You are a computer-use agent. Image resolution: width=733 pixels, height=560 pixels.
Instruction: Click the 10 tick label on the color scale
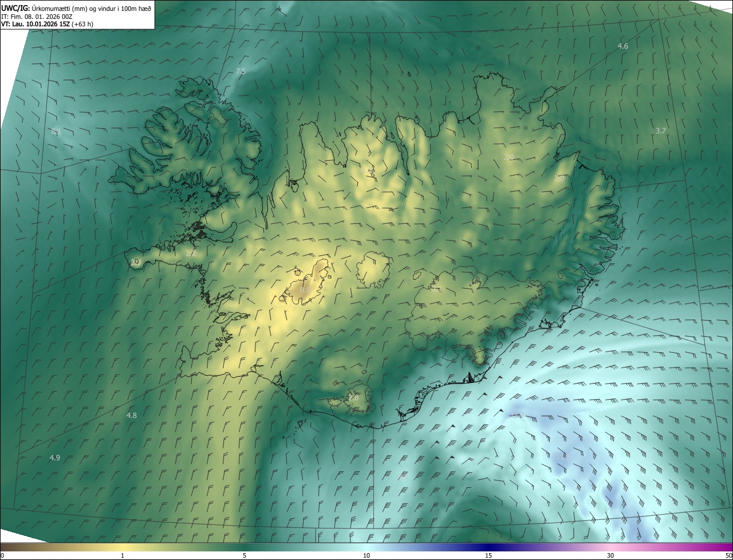click(x=366, y=555)
